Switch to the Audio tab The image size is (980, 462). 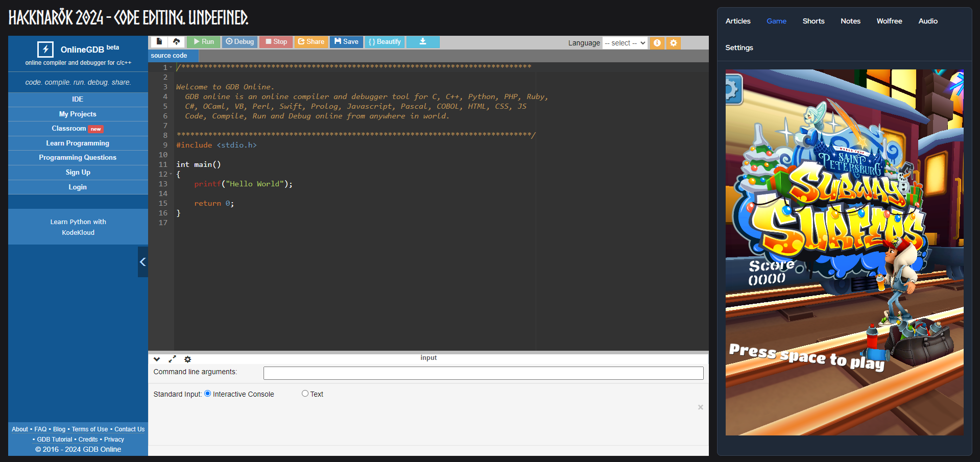[928, 21]
